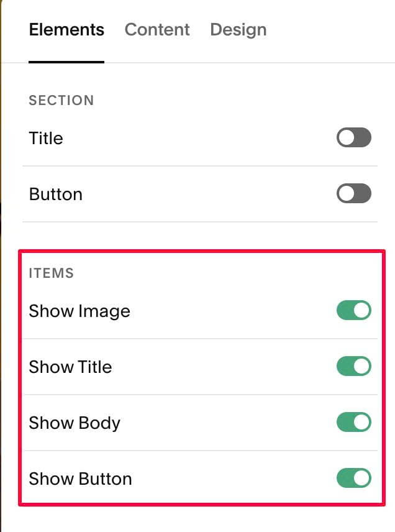Click the Show Image label text
This screenshot has width=395, height=532.
[x=79, y=311]
